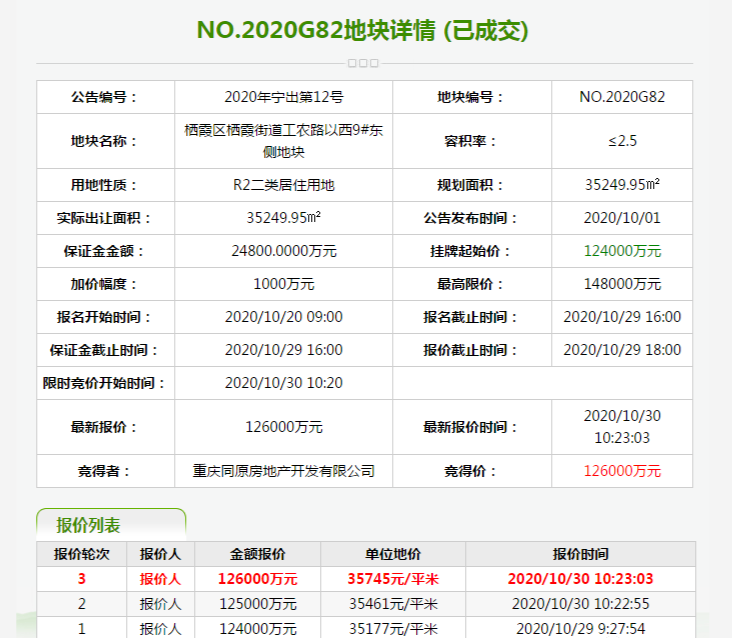The height and width of the screenshot is (638, 732).
Task: Click the round 2 bid amount 125000万元
Action: click(x=257, y=604)
